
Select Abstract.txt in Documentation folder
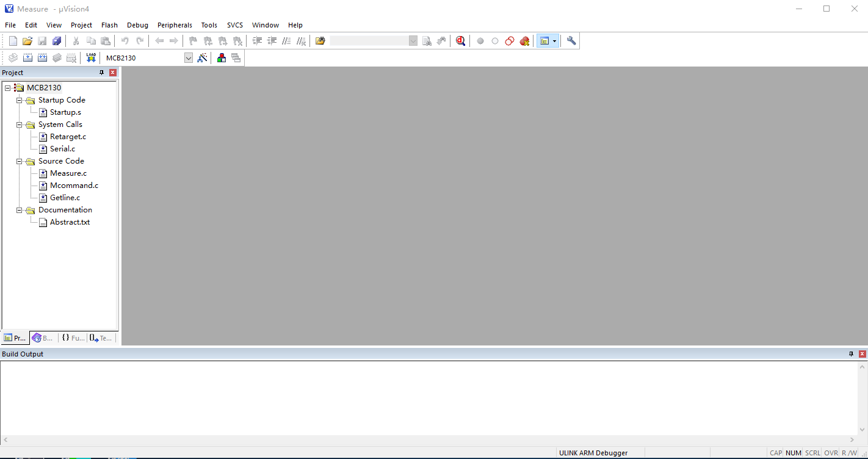pyautogui.click(x=70, y=222)
